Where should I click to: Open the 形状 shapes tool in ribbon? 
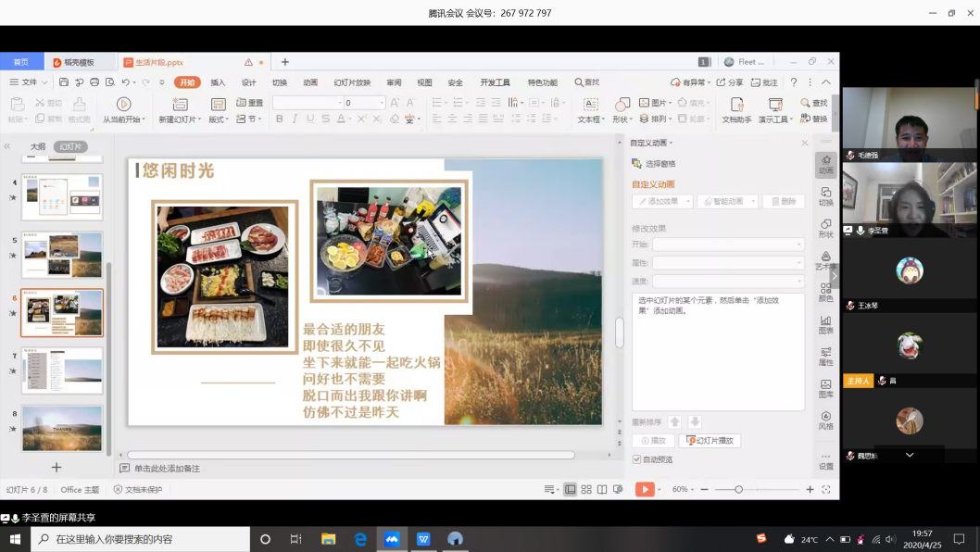point(622,105)
